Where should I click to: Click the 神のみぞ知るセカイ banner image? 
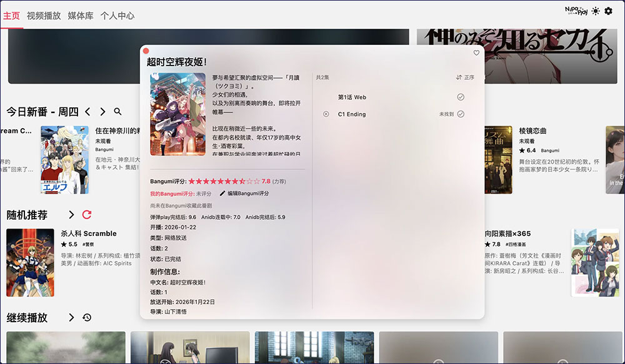click(x=517, y=56)
